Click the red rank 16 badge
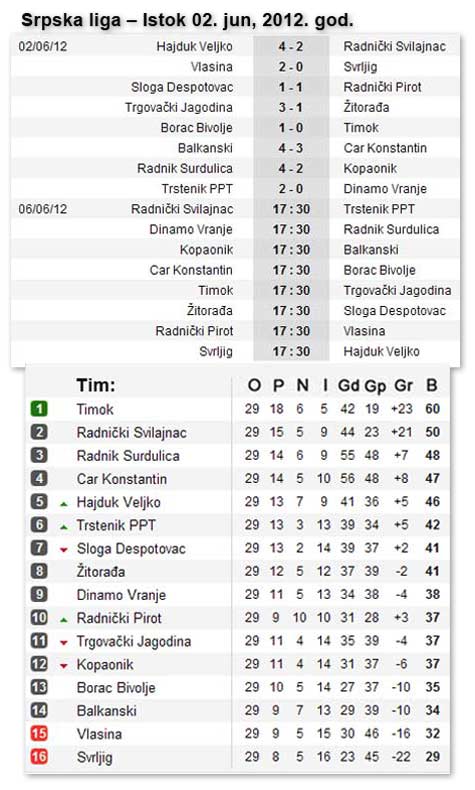 point(39,756)
